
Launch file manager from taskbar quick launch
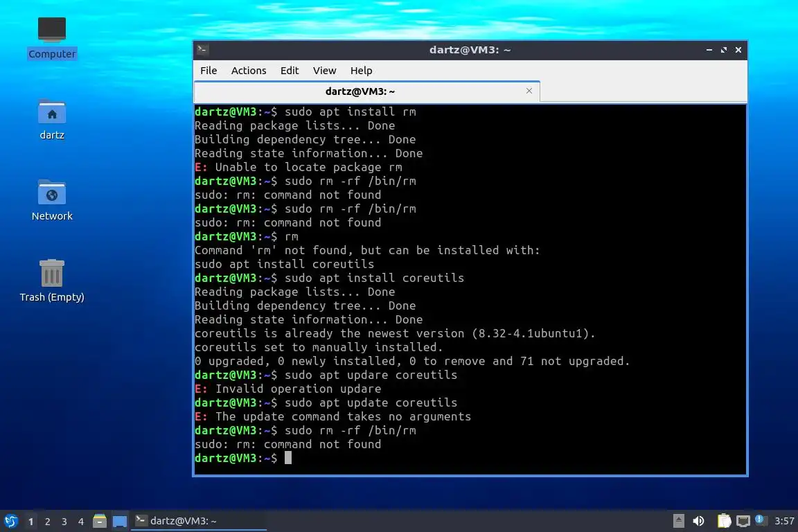tap(100, 521)
